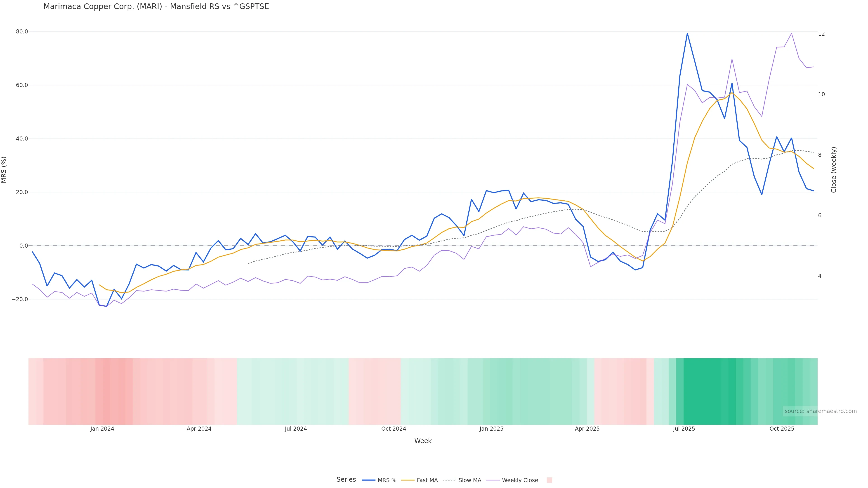Click the 12 tick on Close axis
This screenshot has height=488, width=868.
821,34
